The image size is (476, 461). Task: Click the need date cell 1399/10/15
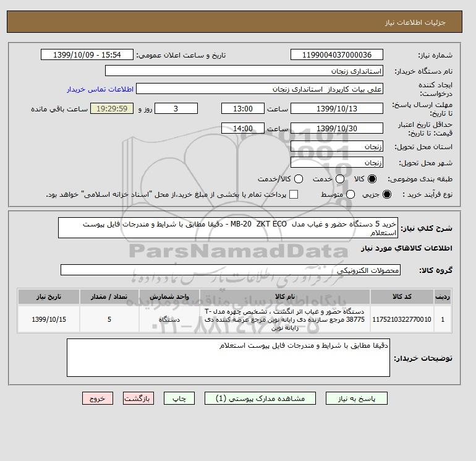pyautogui.click(x=49, y=319)
